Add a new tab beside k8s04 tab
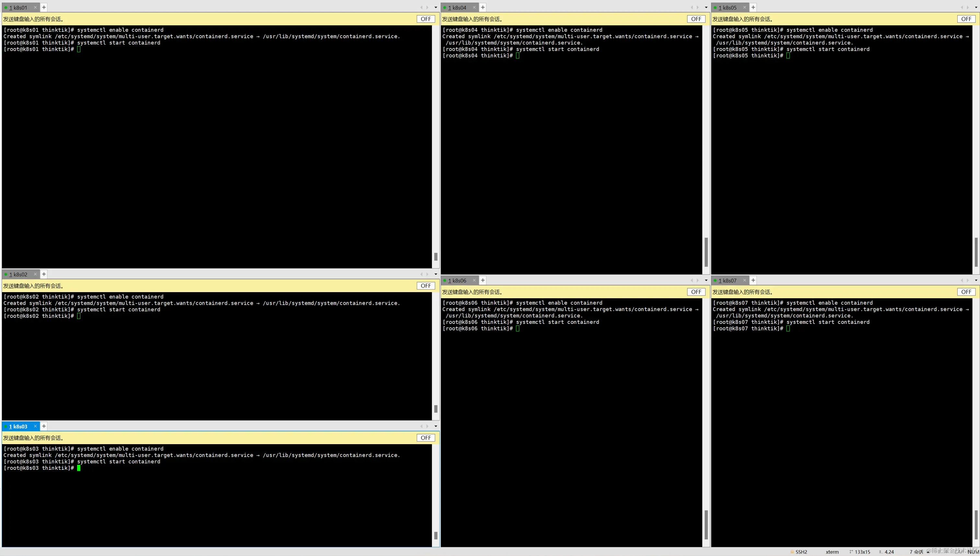Screen dimensions: 980x556 coord(483,7)
